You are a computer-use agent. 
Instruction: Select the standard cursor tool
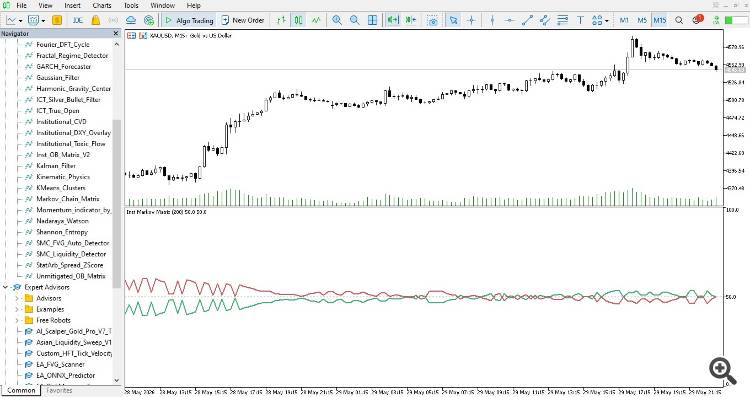[x=453, y=21]
